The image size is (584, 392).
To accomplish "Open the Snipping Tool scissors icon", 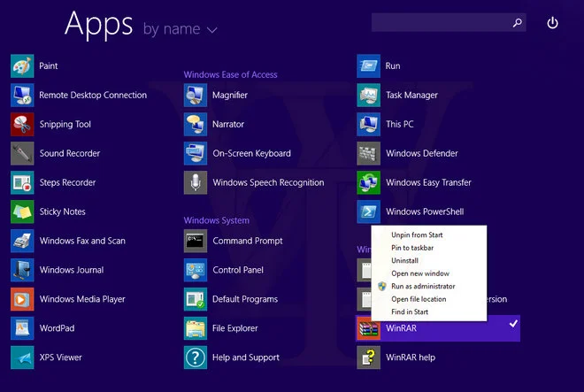I will 22,124.
